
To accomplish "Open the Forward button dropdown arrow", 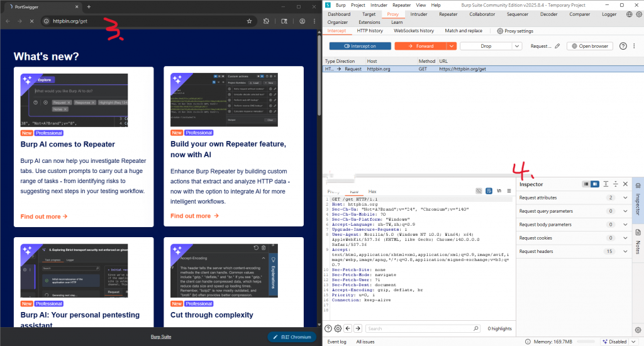I will 452,46.
